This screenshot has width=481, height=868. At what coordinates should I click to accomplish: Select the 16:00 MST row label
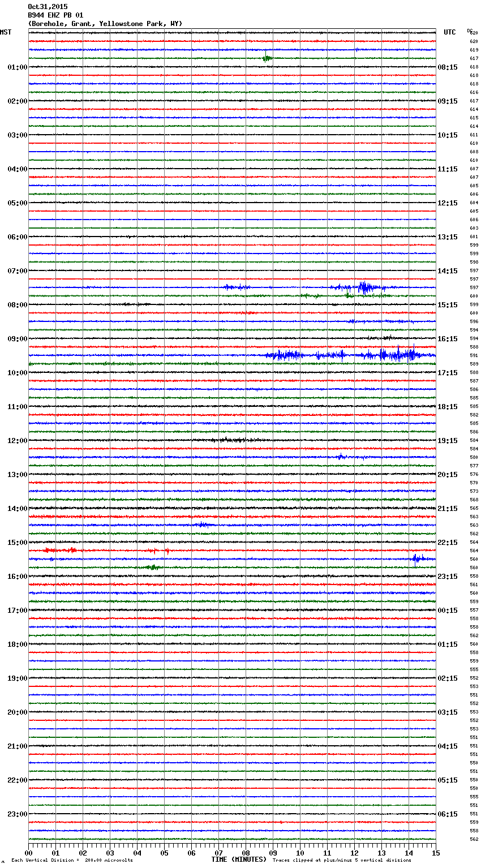pos(18,577)
